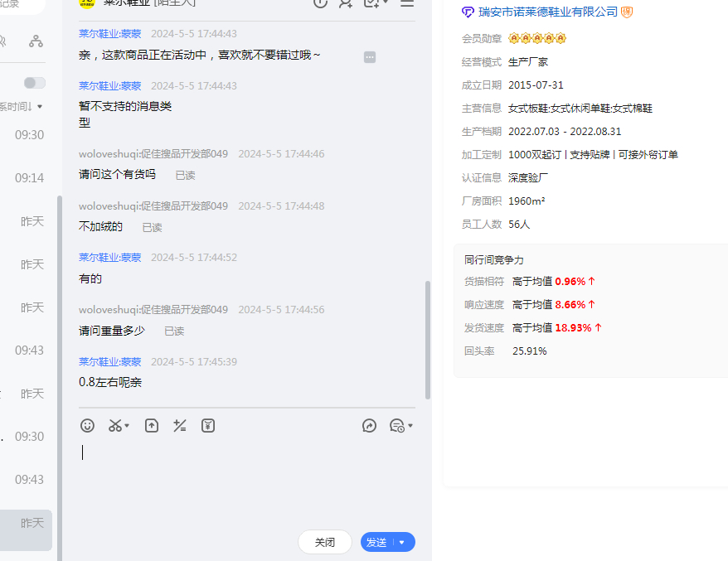Click the forward arrow bubble icon
Screen dimensions: 728x561
[370, 425]
